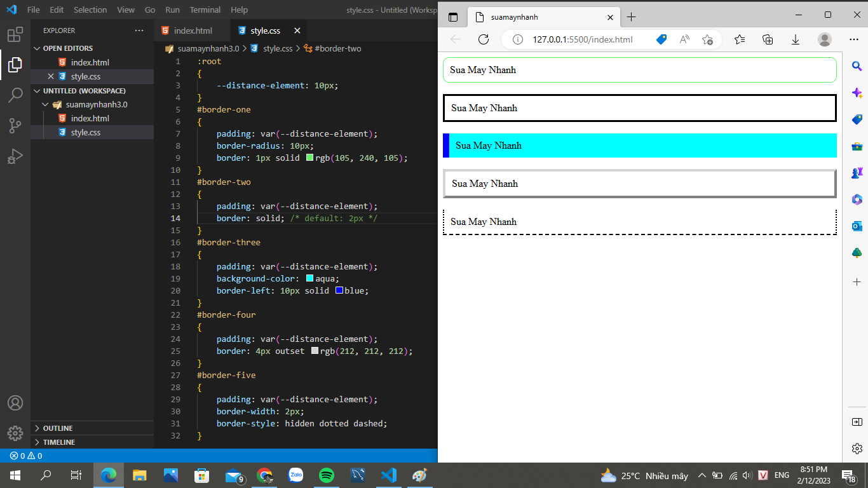
Task: Open the Terminal menu
Action: (x=205, y=10)
